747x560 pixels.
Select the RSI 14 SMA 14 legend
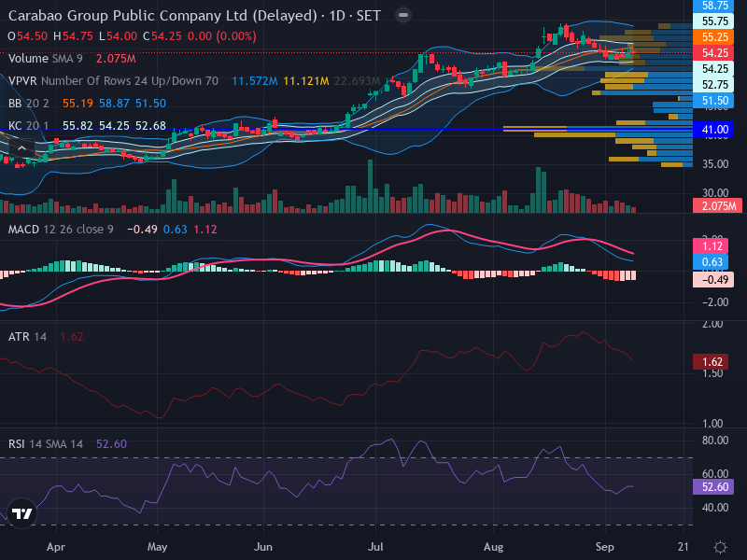point(46,444)
